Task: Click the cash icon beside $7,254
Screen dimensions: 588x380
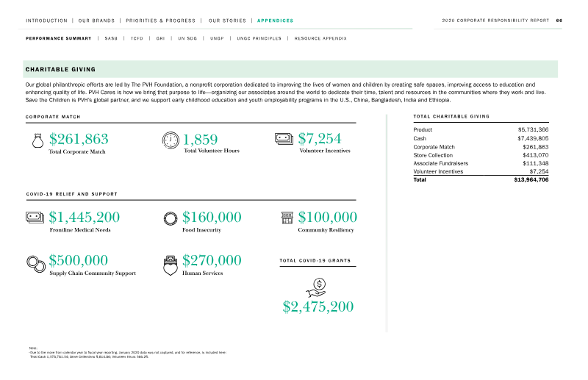Action: 284,139
